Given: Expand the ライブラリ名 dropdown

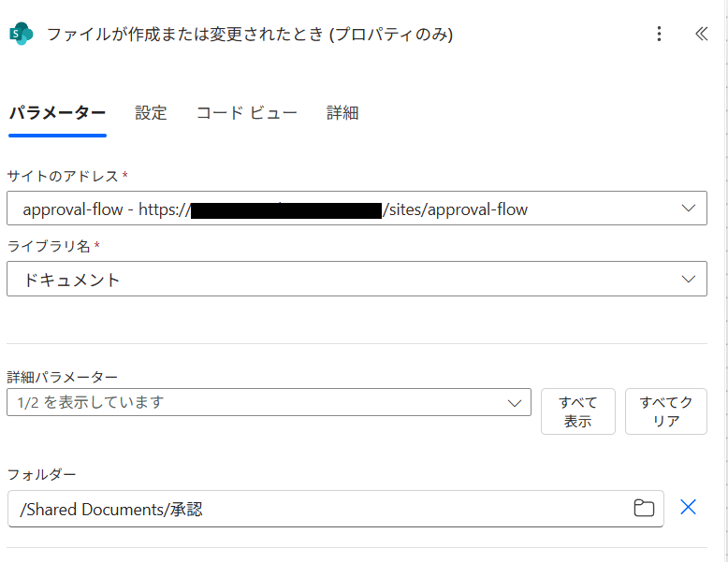Looking at the screenshot, I should [x=688, y=279].
